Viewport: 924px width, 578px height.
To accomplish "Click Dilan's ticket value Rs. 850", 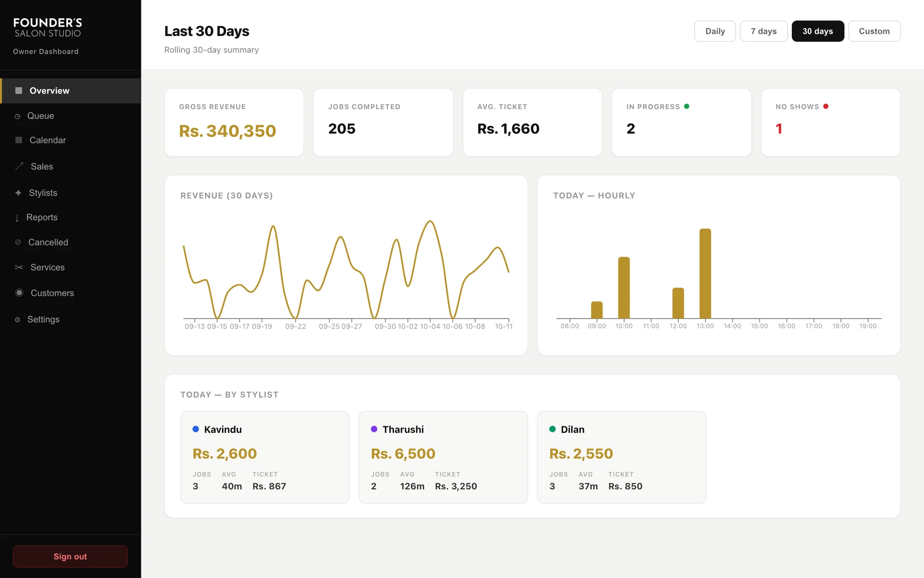I will (x=626, y=486).
